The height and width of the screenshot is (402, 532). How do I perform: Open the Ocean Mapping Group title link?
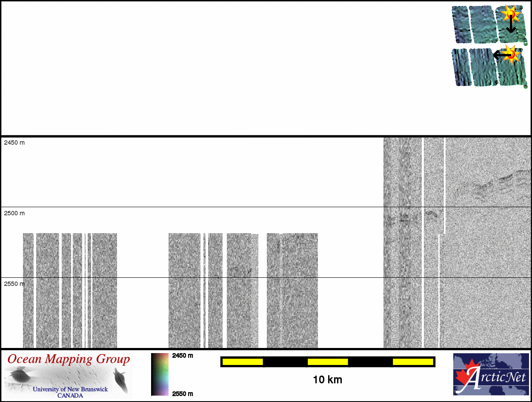(69, 359)
